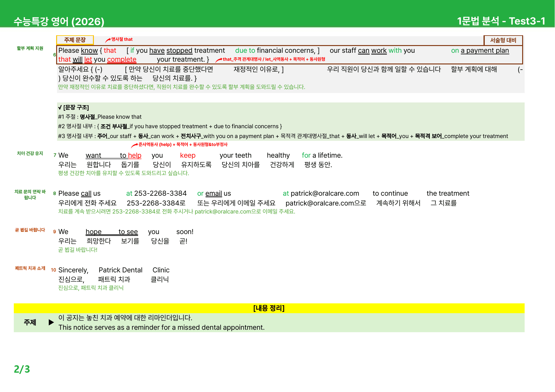Click the sentence number 6
Screen dimensions: 555x392
coord(55,55)
